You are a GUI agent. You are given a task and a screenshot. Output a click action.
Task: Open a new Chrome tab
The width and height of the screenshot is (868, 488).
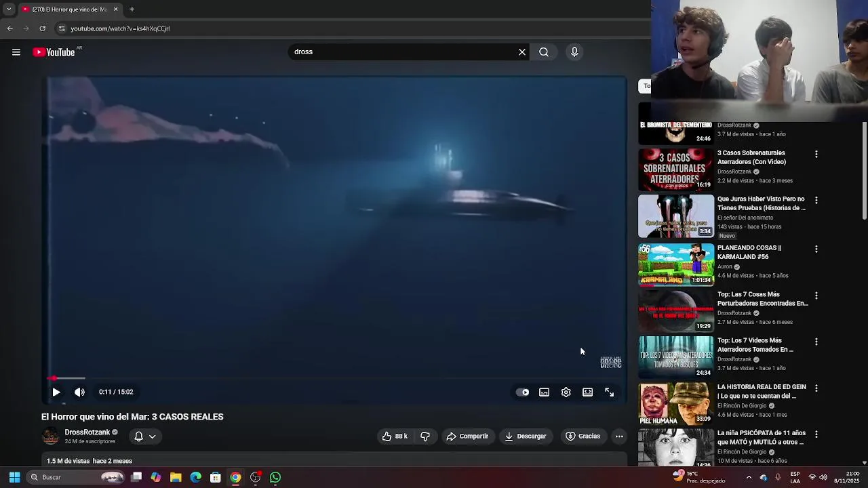(x=132, y=9)
